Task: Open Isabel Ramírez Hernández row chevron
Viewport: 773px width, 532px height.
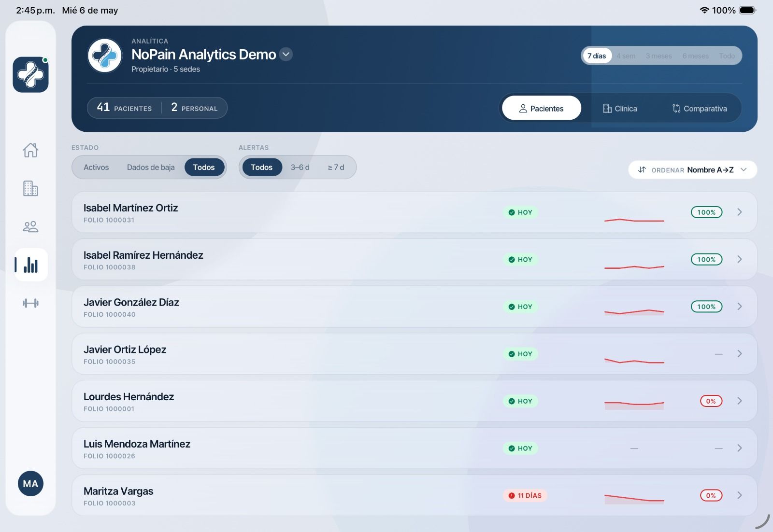Action: [740, 259]
